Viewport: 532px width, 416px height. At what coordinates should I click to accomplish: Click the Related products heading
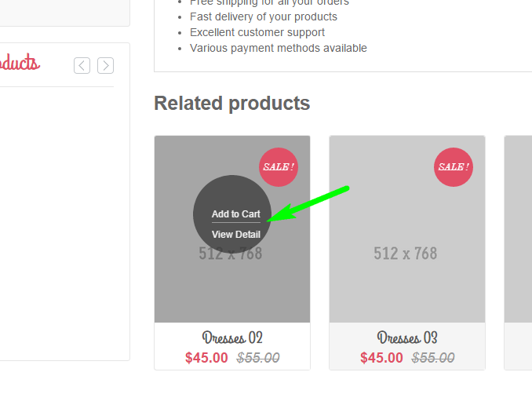pyautogui.click(x=231, y=103)
